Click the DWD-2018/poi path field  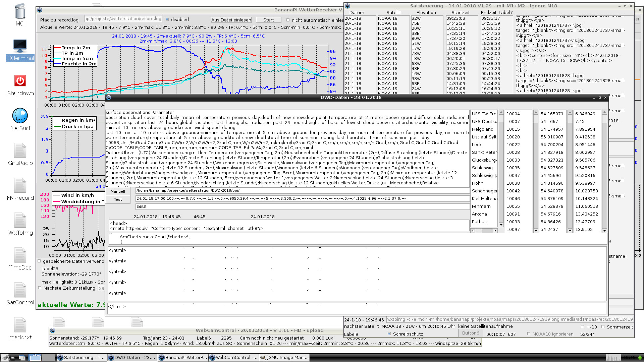click(303, 190)
